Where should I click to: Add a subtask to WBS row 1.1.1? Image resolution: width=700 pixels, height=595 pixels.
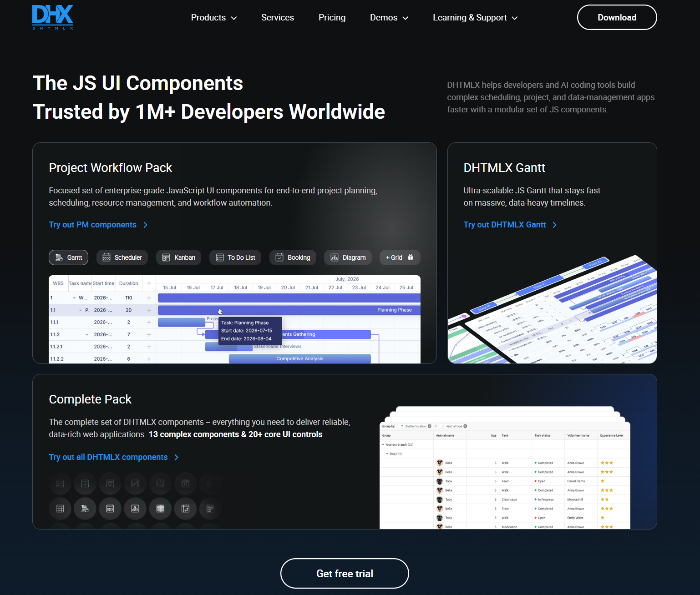coord(149,322)
